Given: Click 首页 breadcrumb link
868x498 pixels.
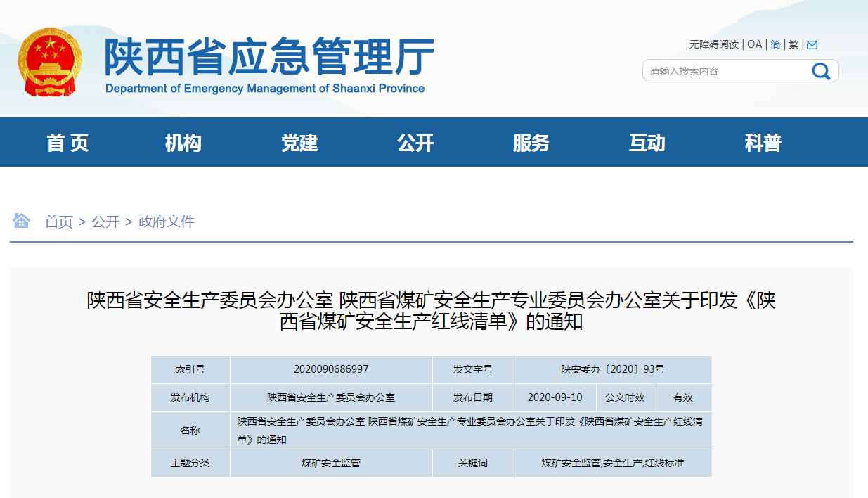Looking at the screenshot, I should (x=58, y=222).
